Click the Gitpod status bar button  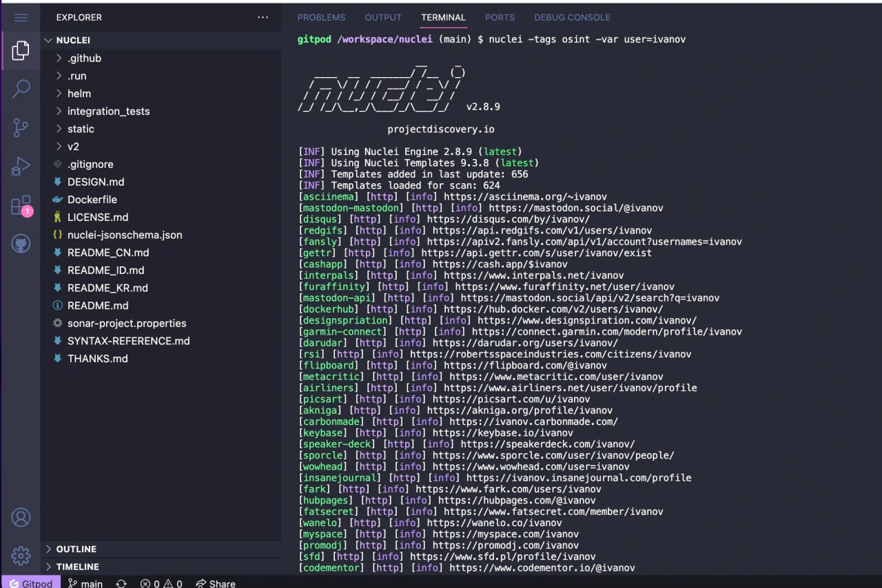click(31, 583)
